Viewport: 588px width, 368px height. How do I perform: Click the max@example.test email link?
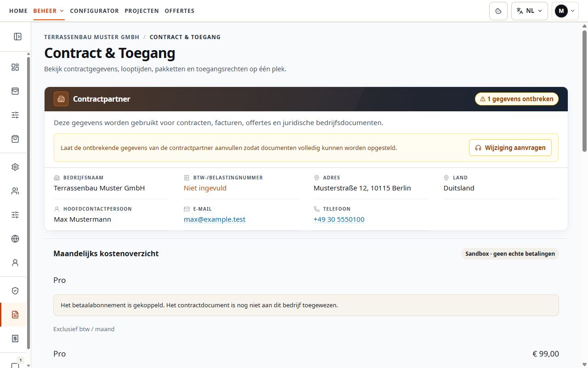(x=215, y=219)
